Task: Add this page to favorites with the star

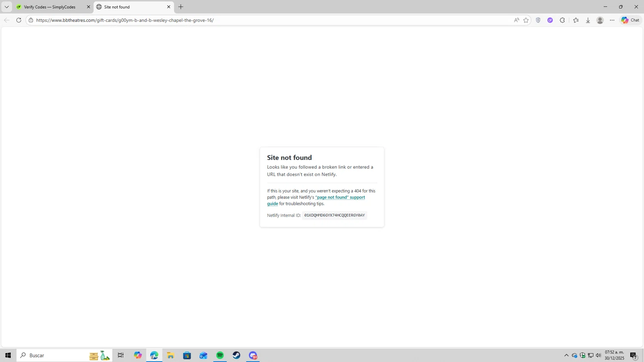Action: pos(526,20)
